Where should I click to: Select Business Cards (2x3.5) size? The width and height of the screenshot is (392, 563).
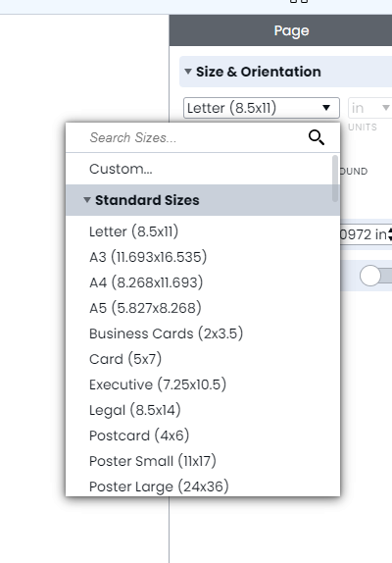[166, 333]
